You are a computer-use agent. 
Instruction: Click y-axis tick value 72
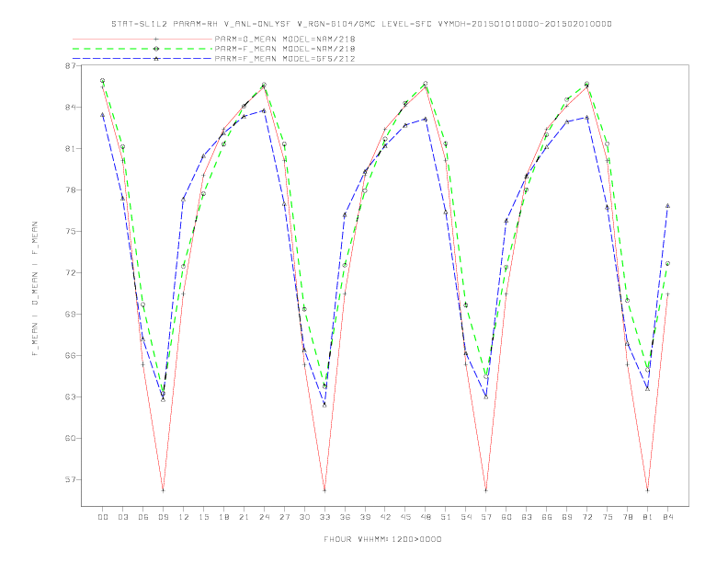point(70,272)
